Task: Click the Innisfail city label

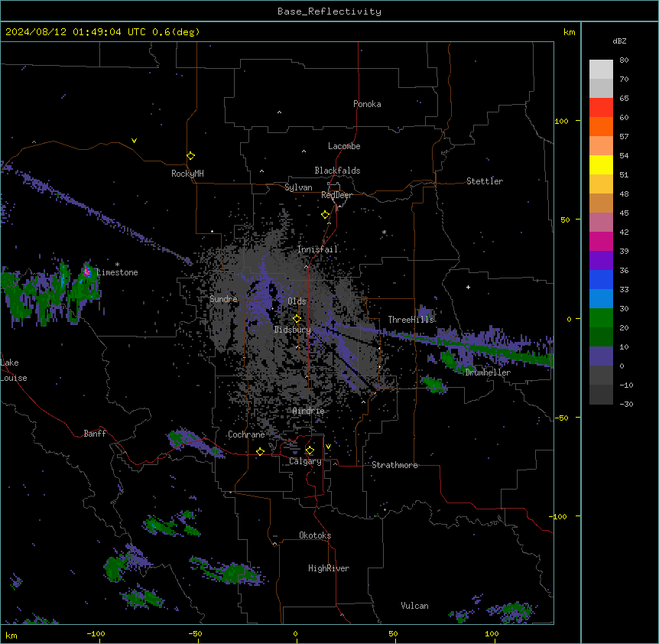Action: (x=317, y=249)
